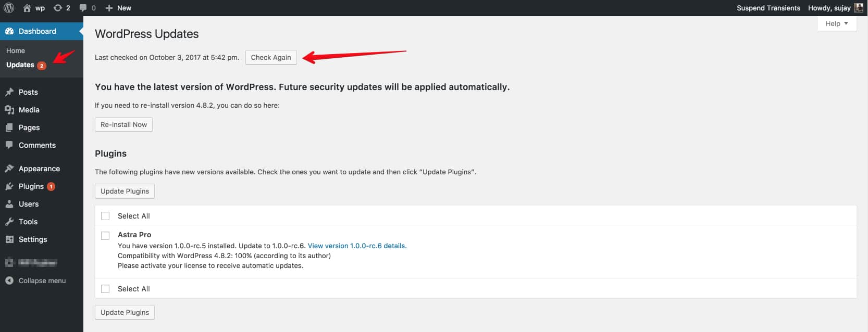
Task: Click the WordPress logo icon
Action: (9, 8)
